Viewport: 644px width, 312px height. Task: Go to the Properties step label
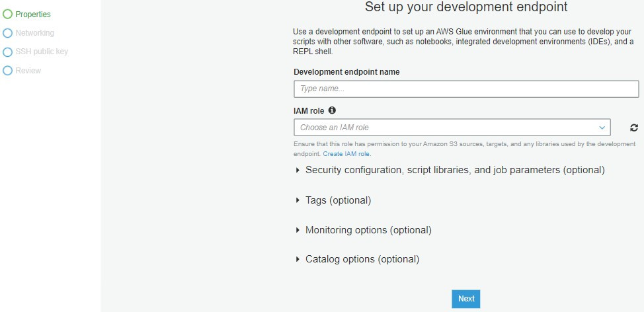point(33,14)
